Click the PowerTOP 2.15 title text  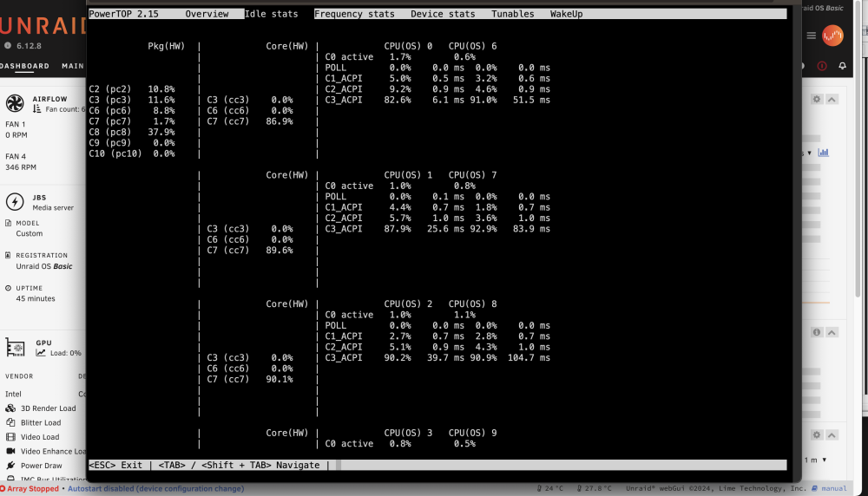[123, 14]
